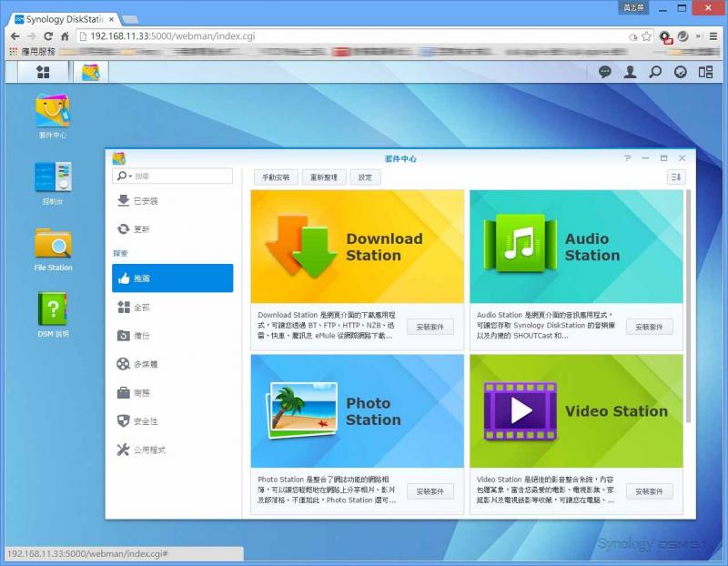This screenshot has height=566, width=728.
Task: Select the 安全性 security shield category
Action: coord(172,421)
